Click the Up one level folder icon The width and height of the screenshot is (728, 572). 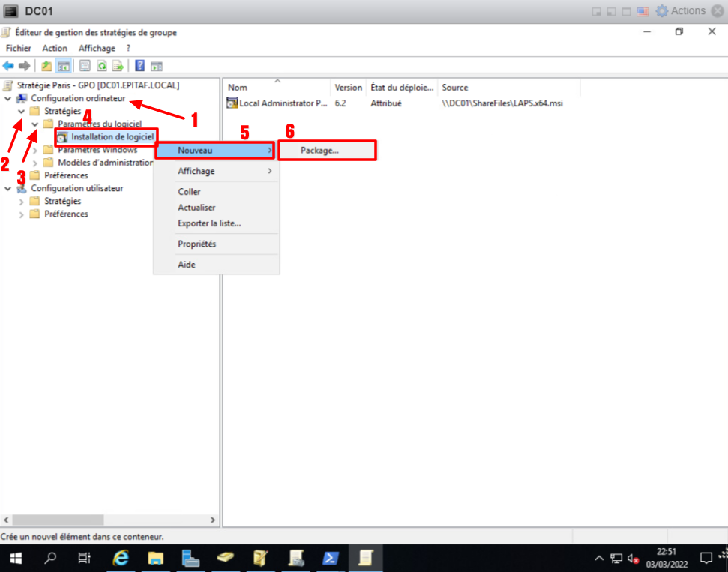46,66
